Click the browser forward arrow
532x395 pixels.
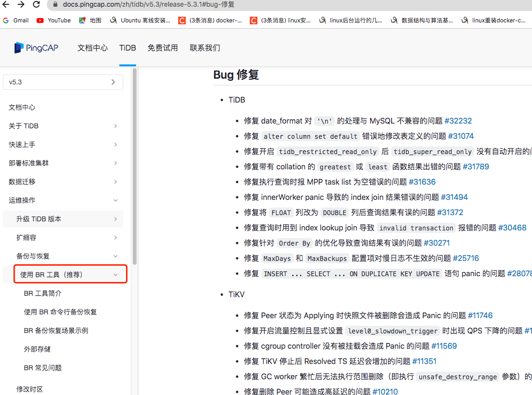(x=21, y=5)
